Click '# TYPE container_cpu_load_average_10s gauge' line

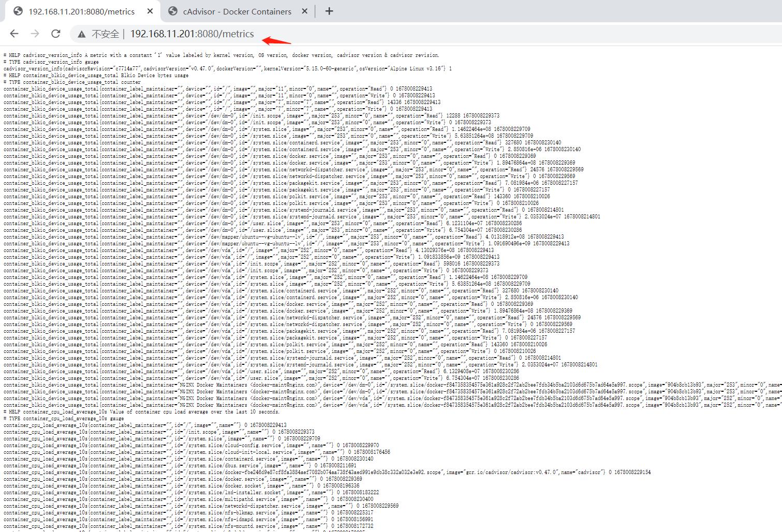pos(64,419)
